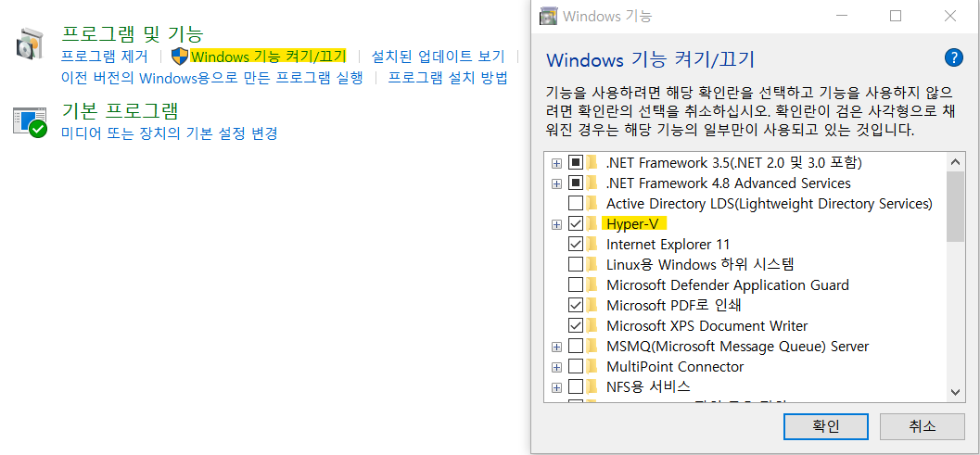Click folder icon beside NFS용 서비스

point(592,386)
